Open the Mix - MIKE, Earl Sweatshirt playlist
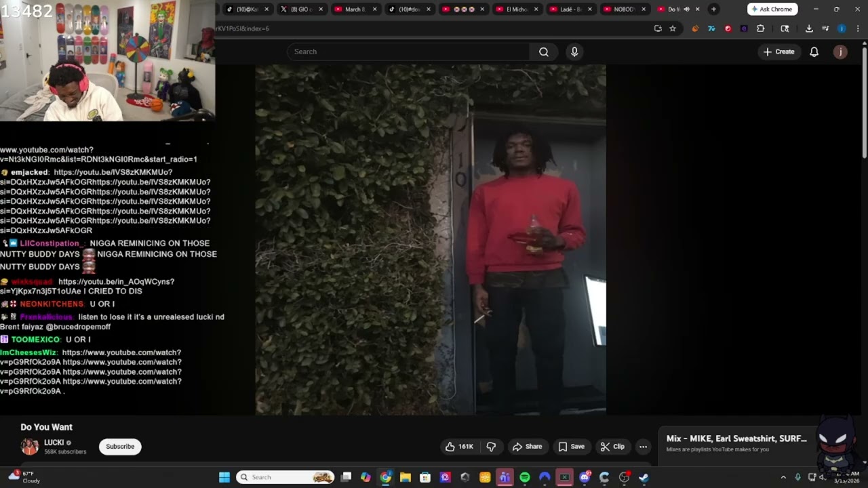This screenshot has width=868, height=488. click(x=736, y=439)
